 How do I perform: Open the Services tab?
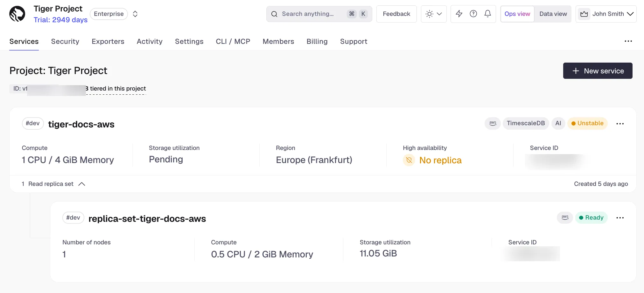[24, 41]
